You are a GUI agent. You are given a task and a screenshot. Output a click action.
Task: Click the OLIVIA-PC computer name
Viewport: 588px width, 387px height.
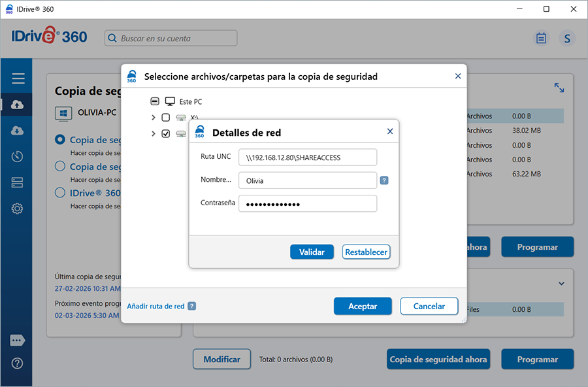[x=97, y=112]
